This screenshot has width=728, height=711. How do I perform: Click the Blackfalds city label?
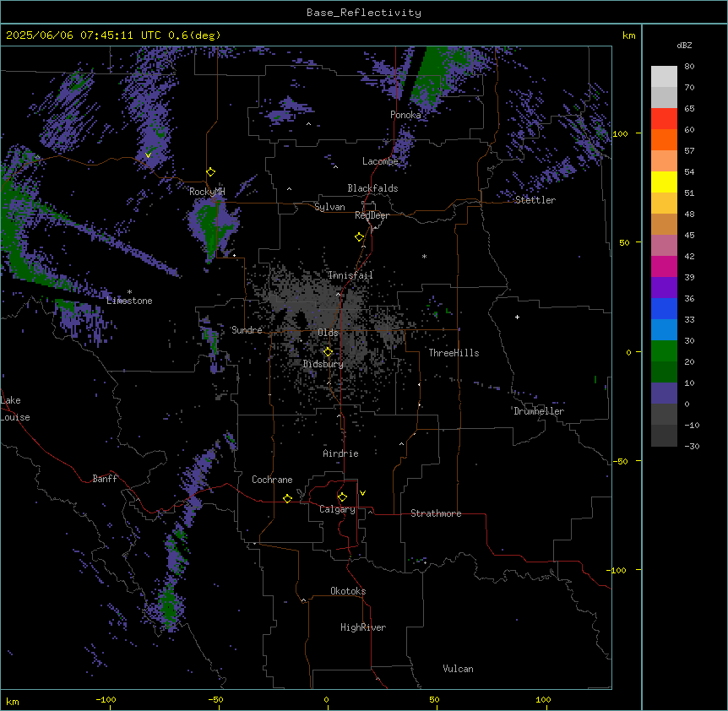click(372, 188)
